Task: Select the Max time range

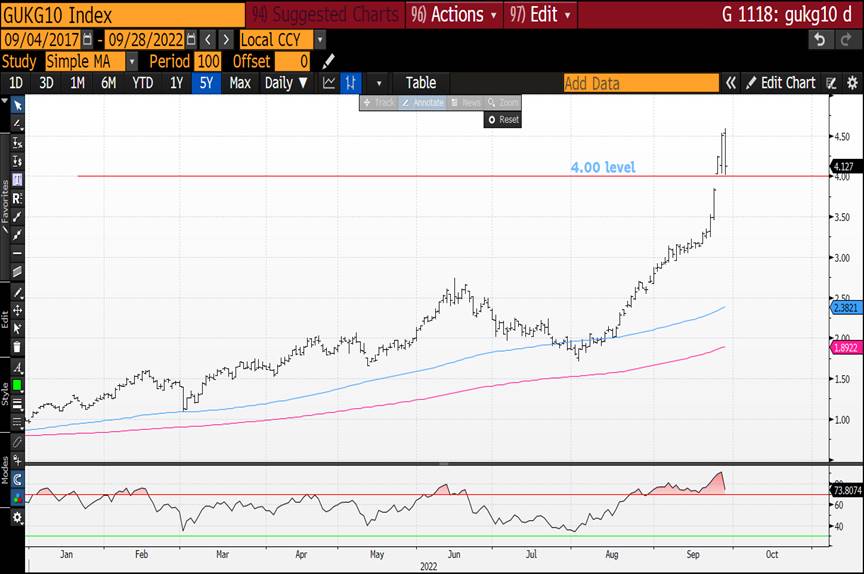Action: tap(240, 83)
